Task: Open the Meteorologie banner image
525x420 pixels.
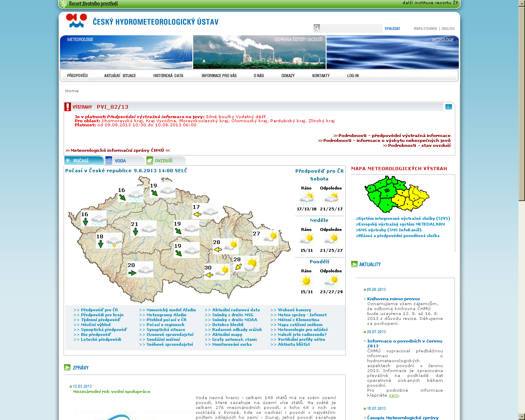Action: pos(126,52)
